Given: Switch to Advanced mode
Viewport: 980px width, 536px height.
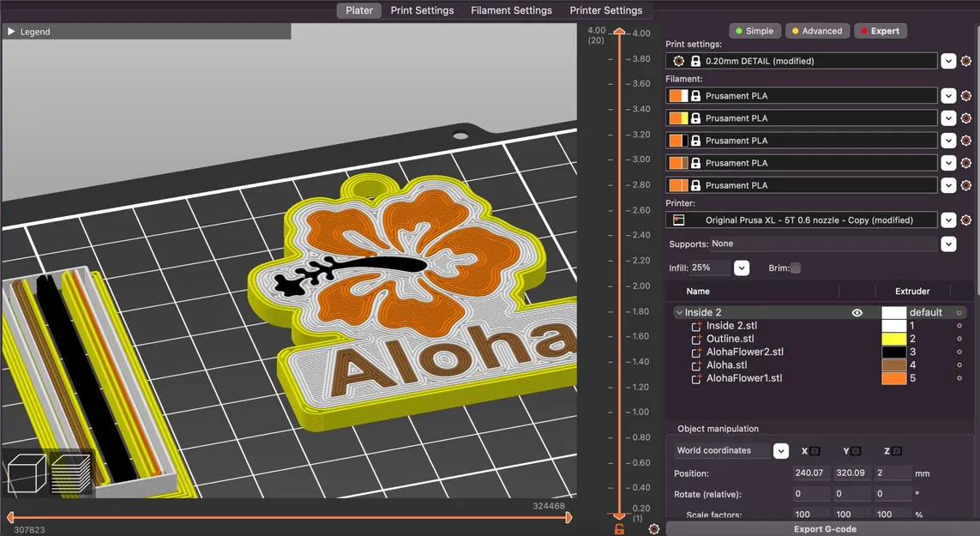Looking at the screenshot, I should pyautogui.click(x=816, y=30).
